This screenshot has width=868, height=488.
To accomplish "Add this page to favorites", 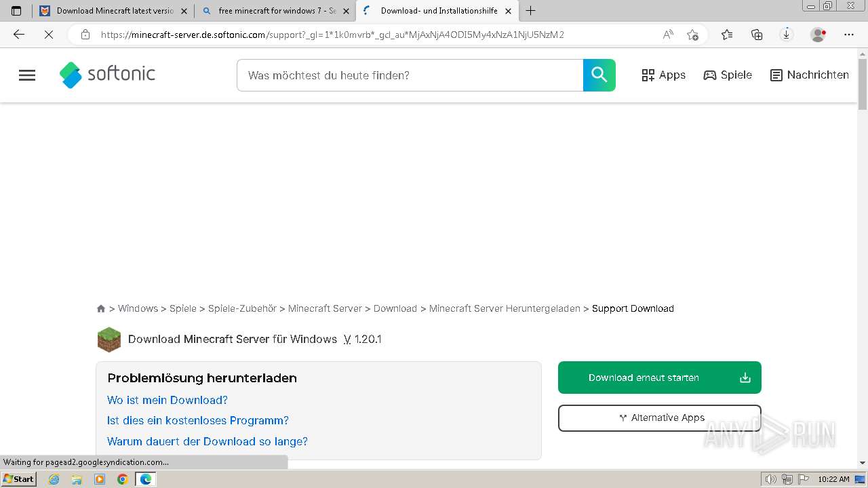I will (692, 35).
